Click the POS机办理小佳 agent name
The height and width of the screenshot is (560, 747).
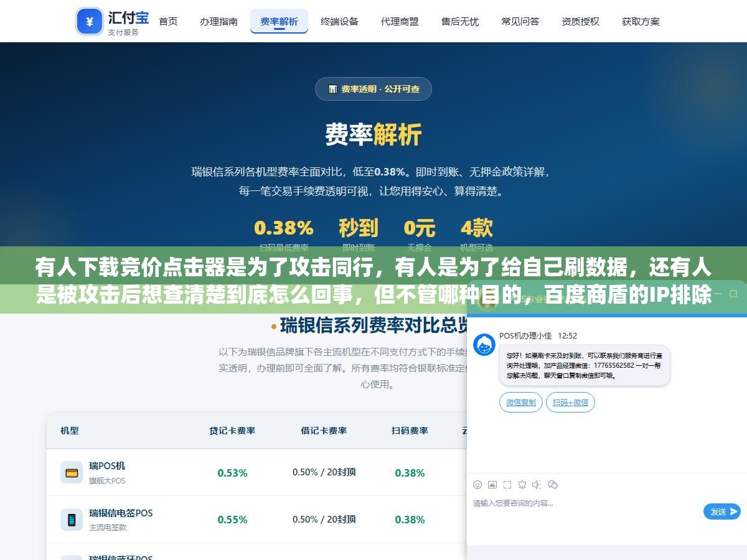pyautogui.click(x=525, y=335)
